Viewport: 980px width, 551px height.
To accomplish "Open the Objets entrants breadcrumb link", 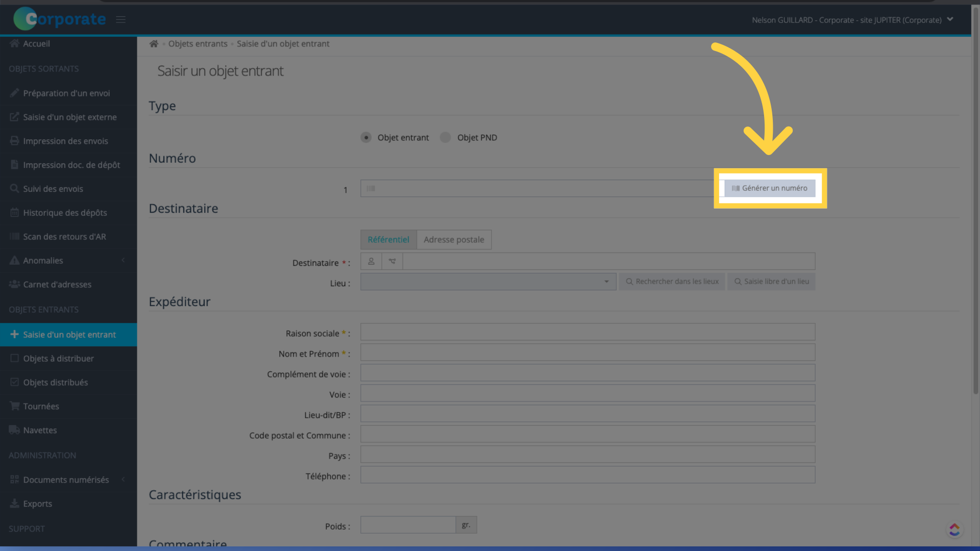I will (197, 44).
